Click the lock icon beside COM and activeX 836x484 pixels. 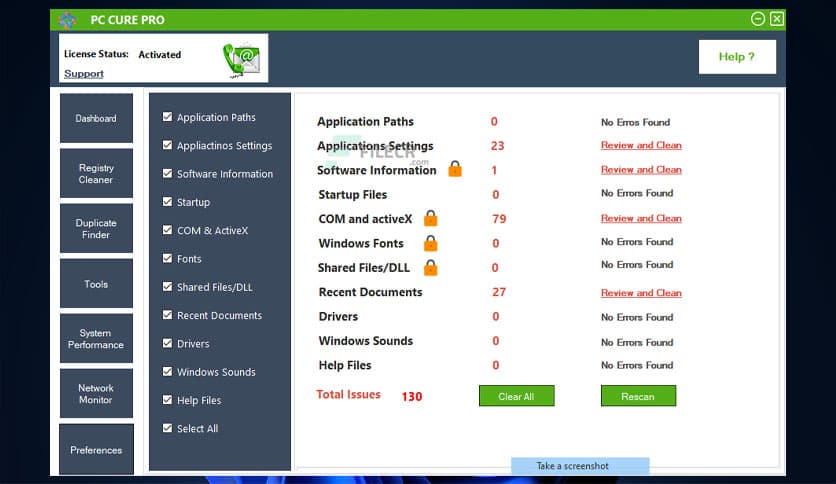point(430,218)
